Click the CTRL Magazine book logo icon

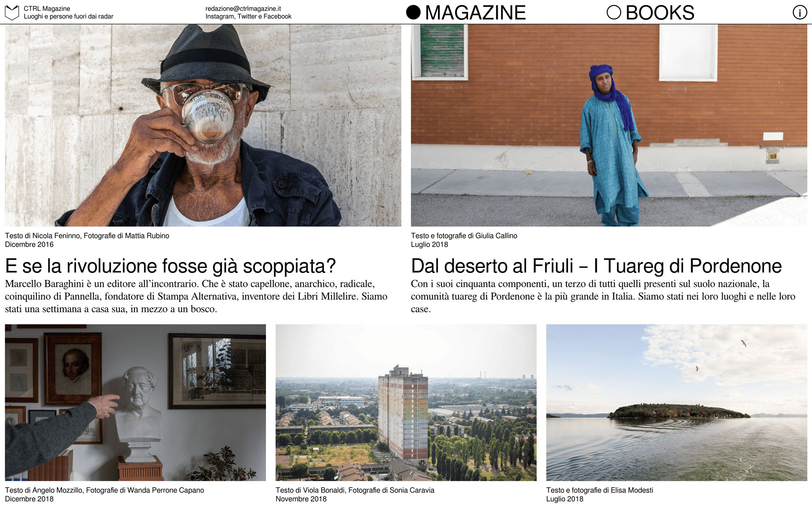point(12,13)
